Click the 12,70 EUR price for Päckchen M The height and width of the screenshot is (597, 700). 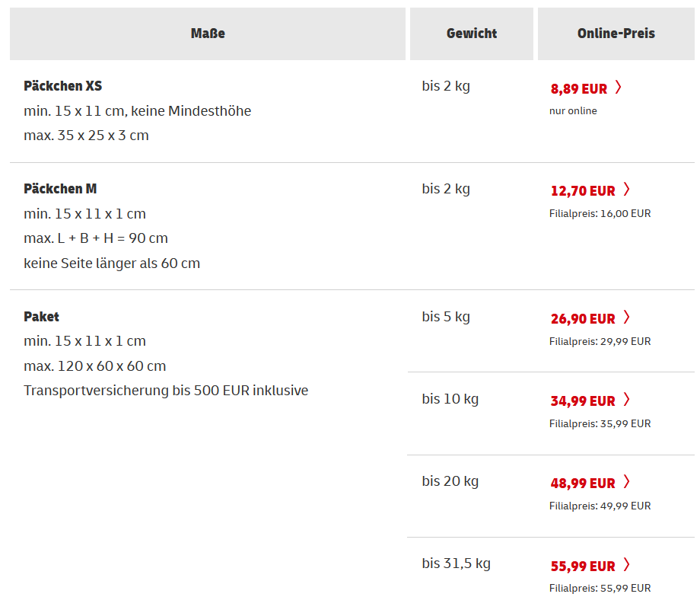pos(583,190)
